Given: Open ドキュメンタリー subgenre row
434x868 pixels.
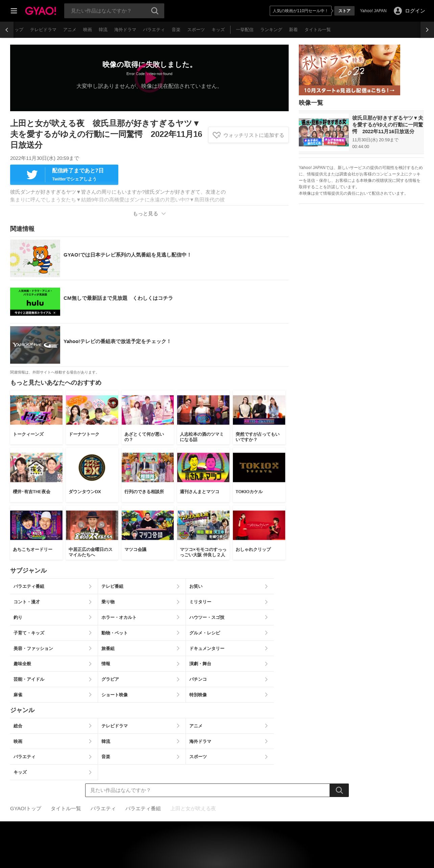Looking at the screenshot, I should (x=230, y=649).
